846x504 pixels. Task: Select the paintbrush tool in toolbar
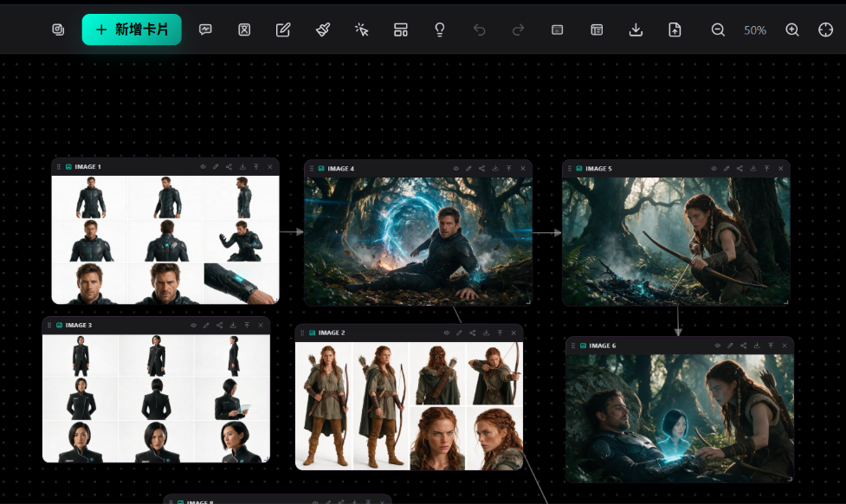[323, 29]
